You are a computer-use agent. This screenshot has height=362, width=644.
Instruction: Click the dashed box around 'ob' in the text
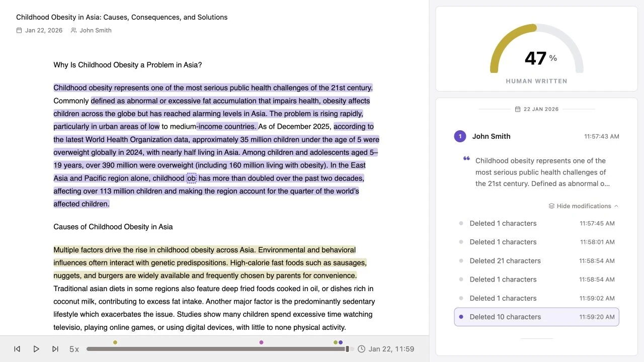(192, 178)
